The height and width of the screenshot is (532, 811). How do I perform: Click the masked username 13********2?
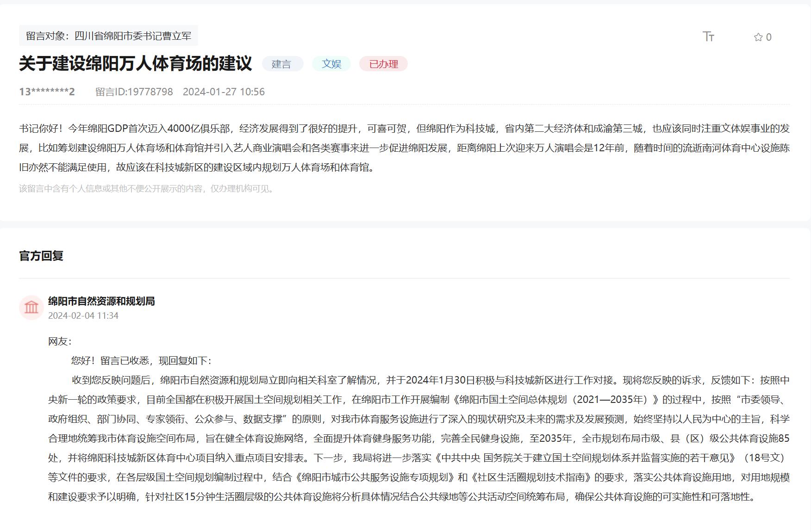click(x=47, y=92)
